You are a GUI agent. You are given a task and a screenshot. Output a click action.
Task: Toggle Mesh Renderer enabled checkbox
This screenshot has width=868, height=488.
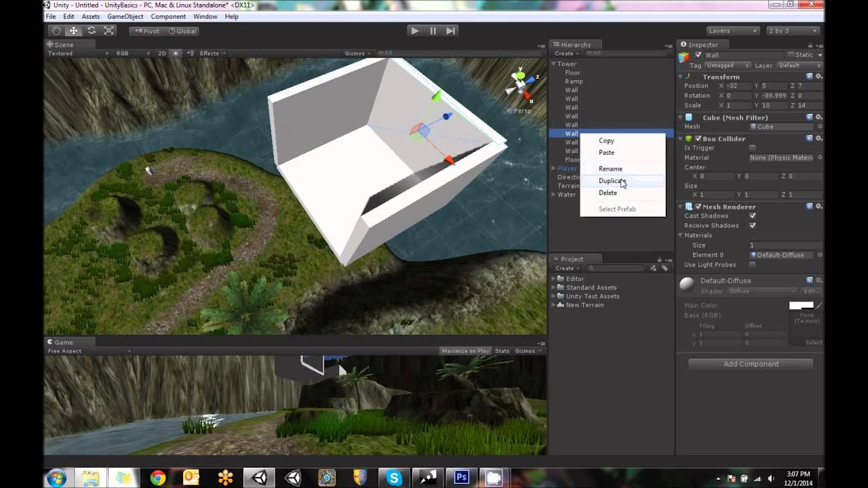tap(698, 206)
